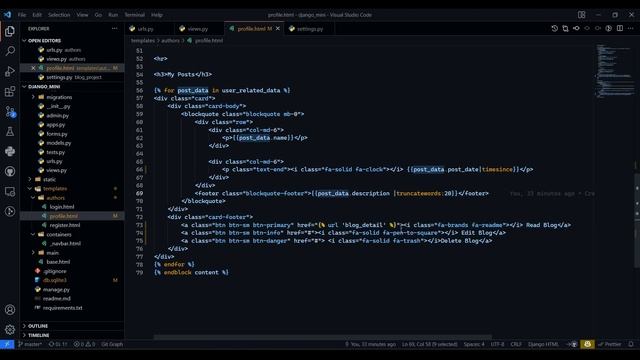This screenshot has width=640, height=360.
Task: Click the Split Editor icon
Action: [620, 29]
